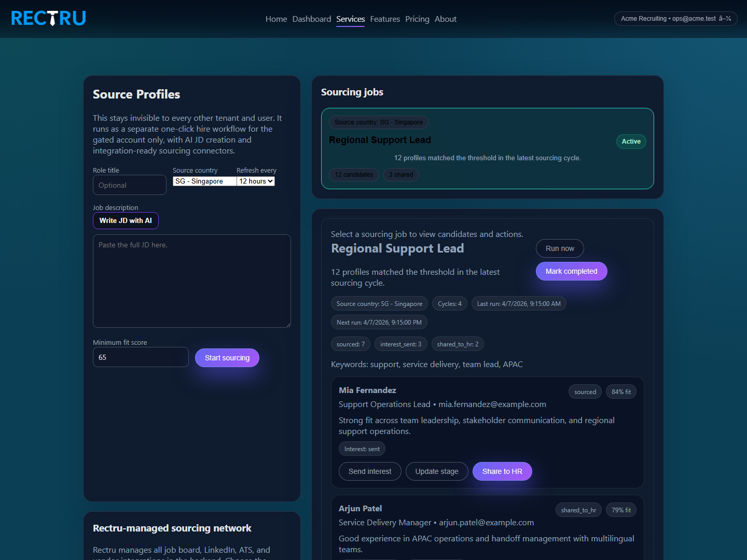The image size is (747, 560).
Task: Select the Regional Support Lead job card
Action: click(x=487, y=149)
